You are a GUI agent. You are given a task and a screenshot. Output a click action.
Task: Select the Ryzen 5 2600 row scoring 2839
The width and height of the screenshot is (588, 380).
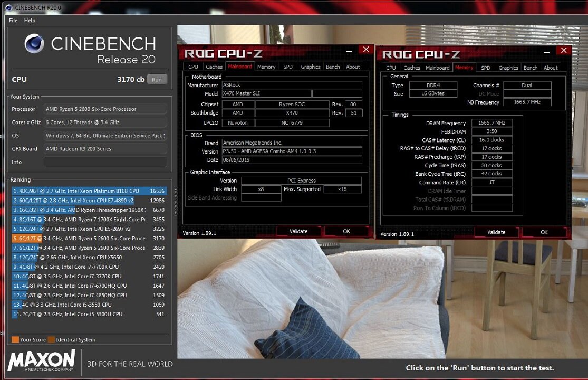click(89, 248)
